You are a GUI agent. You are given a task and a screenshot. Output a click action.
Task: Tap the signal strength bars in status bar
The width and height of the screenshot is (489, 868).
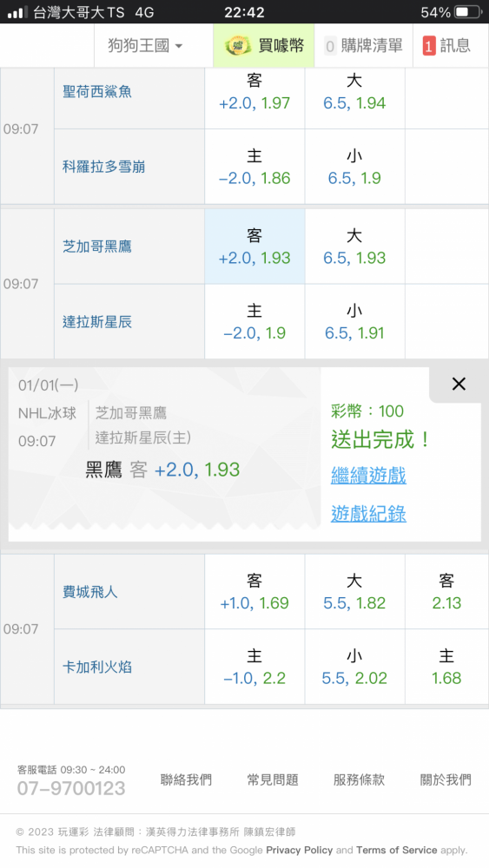[x=17, y=12]
